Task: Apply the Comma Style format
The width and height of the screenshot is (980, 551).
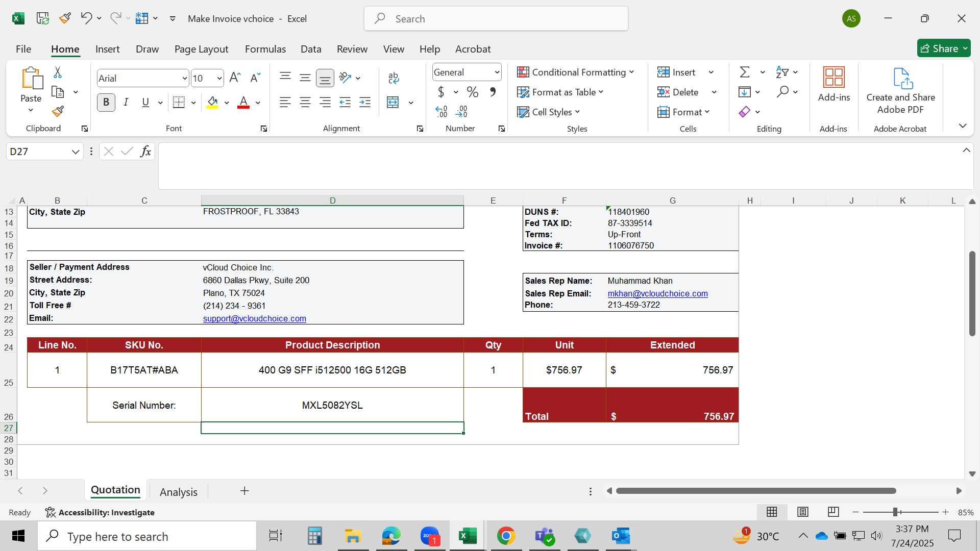Action: coord(493,92)
